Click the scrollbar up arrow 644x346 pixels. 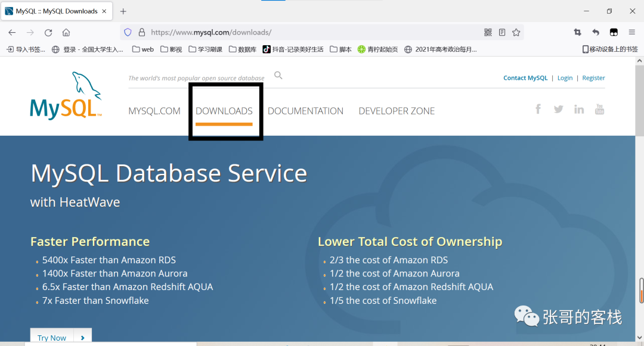click(639, 61)
